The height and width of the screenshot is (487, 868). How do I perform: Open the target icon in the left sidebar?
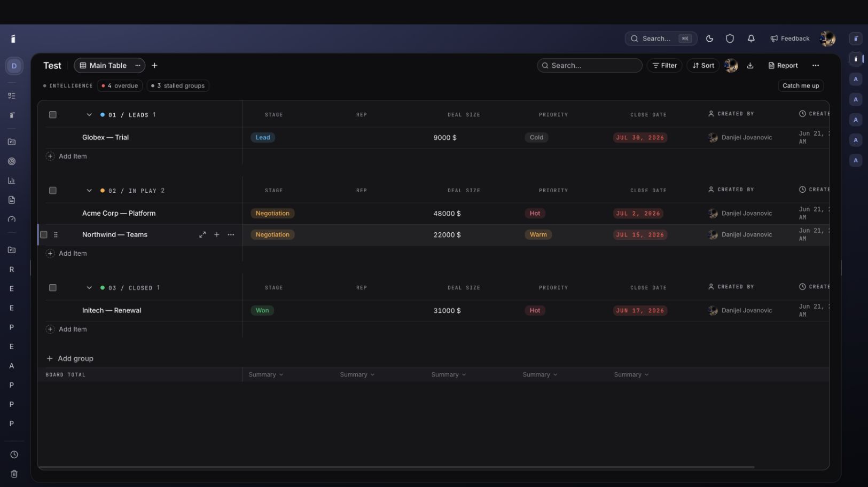[x=12, y=161]
